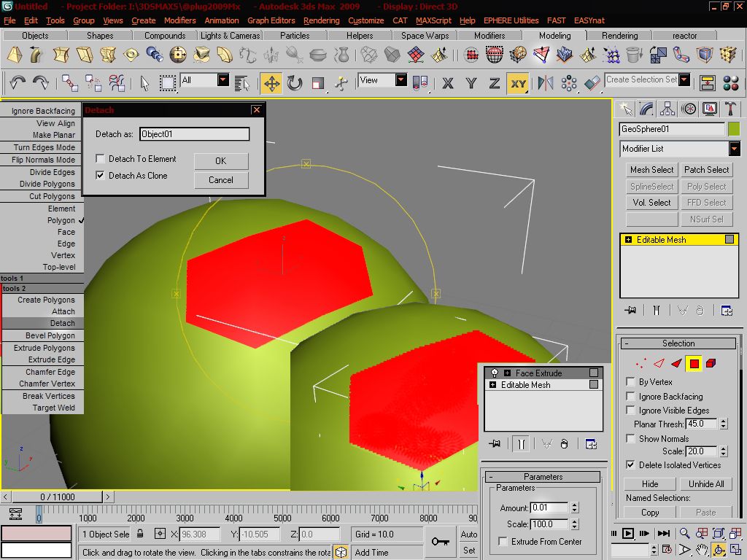Enable Ignore Backfacing checkbox in Selection rollout
The height and width of the screenshot is (560, 747).
tap(630, 396)
